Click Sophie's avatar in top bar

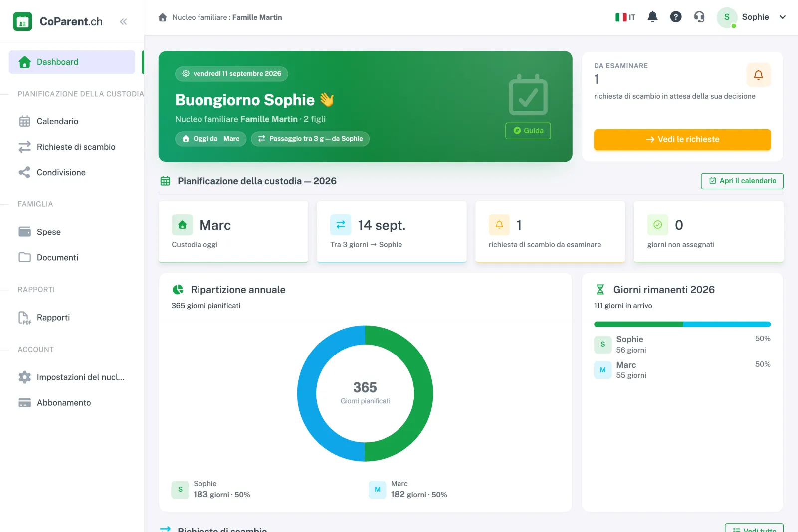pos(727,17)
